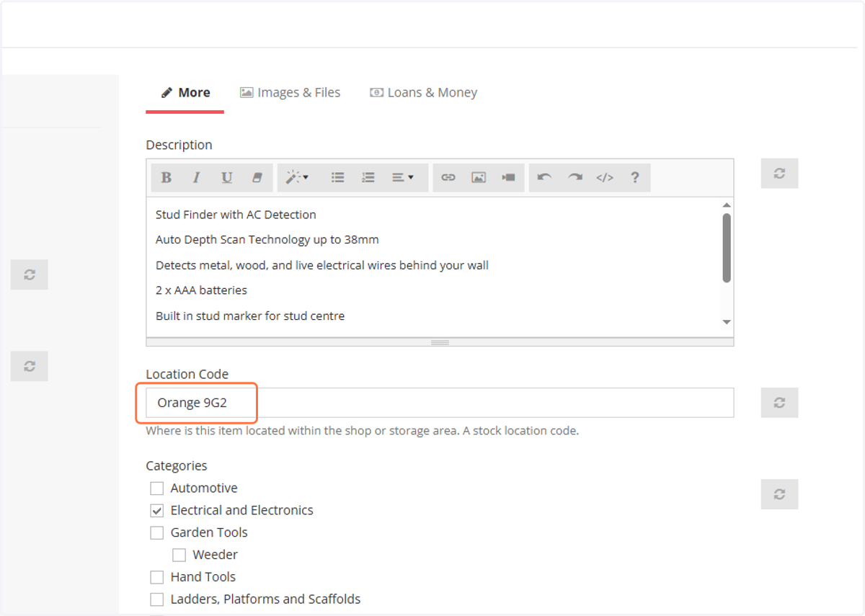Image resolution: width=865 pixels, height=616 pixels.
Task: Click the description scrollbar up arrow
Action: pyautogui.click(x=727, y=205)
